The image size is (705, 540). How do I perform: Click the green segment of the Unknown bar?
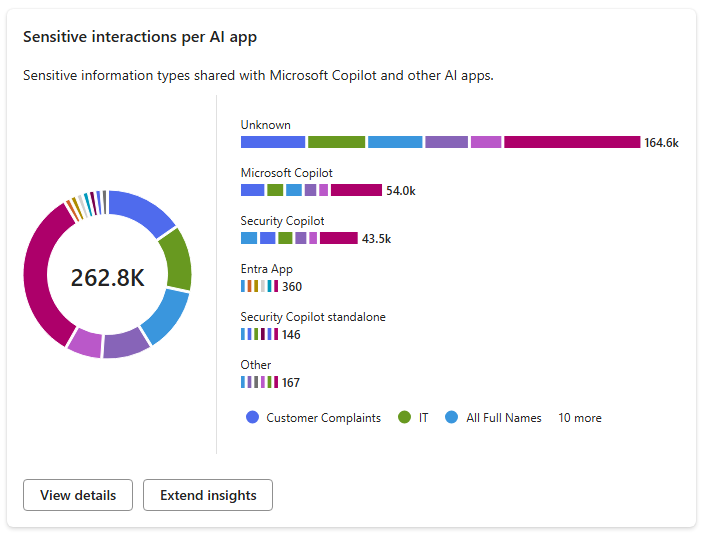click(336, 142)
